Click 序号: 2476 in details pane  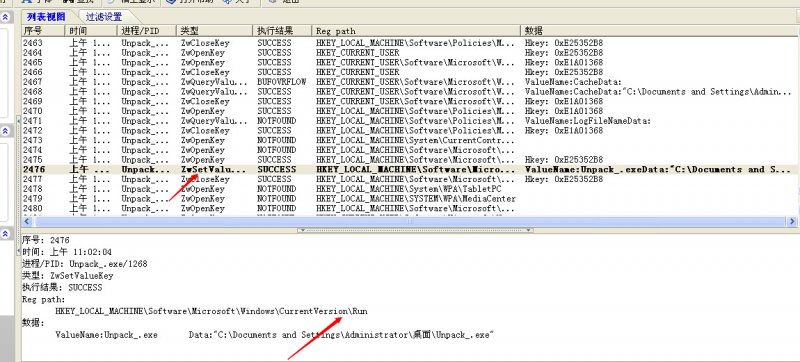click(46, 240)
